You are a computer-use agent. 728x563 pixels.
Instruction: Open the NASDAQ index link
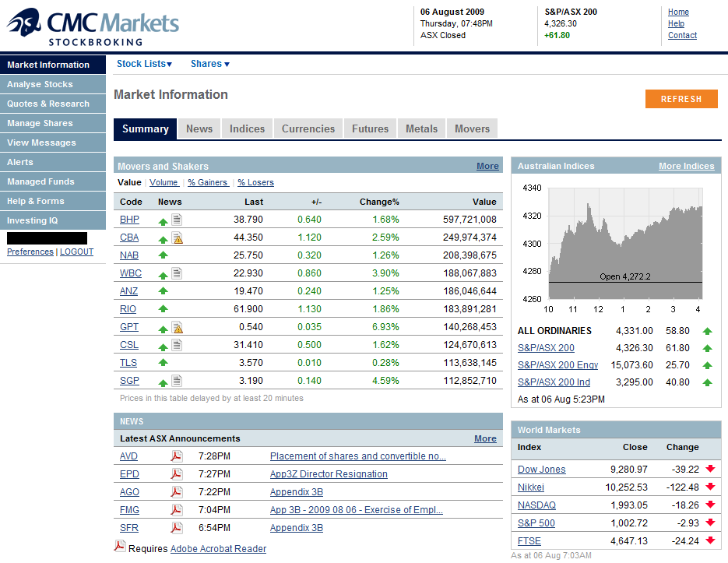[x=536, y=505]
